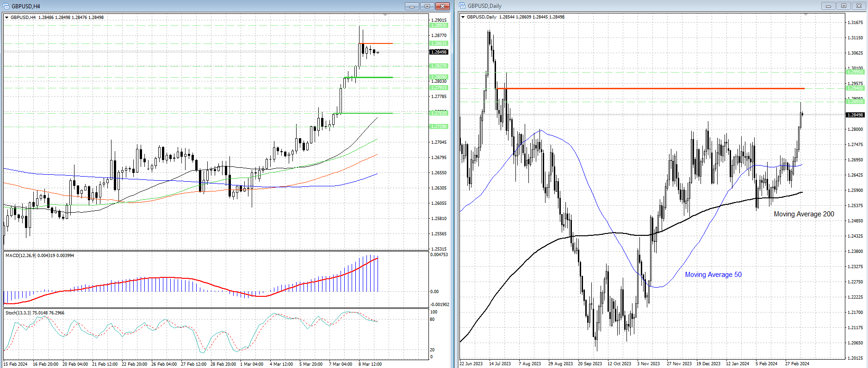Click the GBPUSD,Daily window chart icon
The image size is (868, 368).
(x=462, y=6)
